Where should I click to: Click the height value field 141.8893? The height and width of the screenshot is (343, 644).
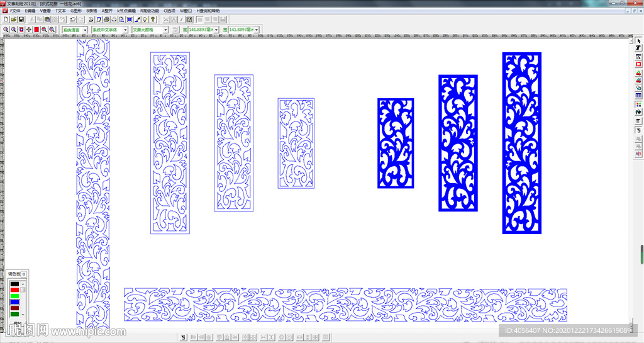click(x=201, y=30)
